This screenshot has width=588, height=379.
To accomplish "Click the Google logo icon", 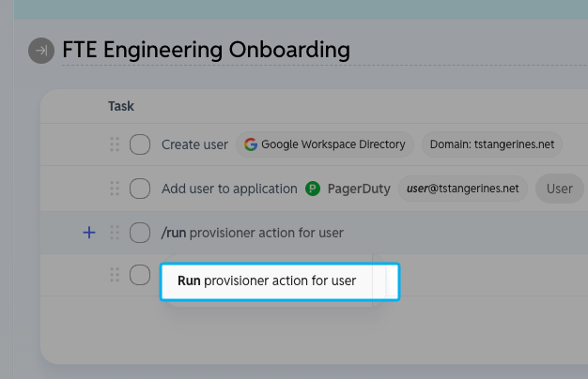I will tap(251, 144).
